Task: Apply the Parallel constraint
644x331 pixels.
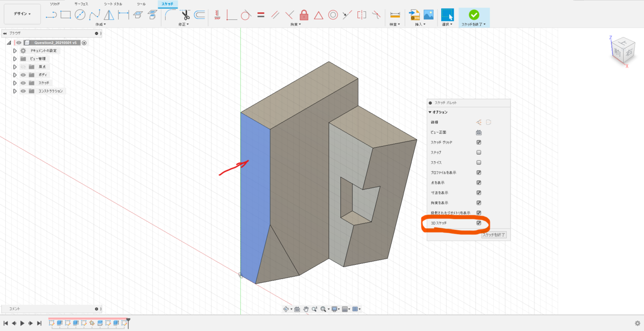Action: click(x=275, y=15)
